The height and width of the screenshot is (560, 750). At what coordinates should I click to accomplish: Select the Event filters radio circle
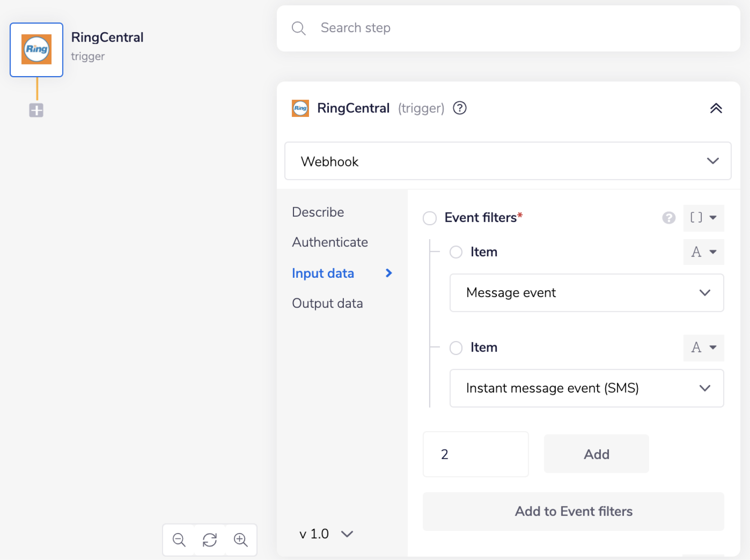coord(429,218)
